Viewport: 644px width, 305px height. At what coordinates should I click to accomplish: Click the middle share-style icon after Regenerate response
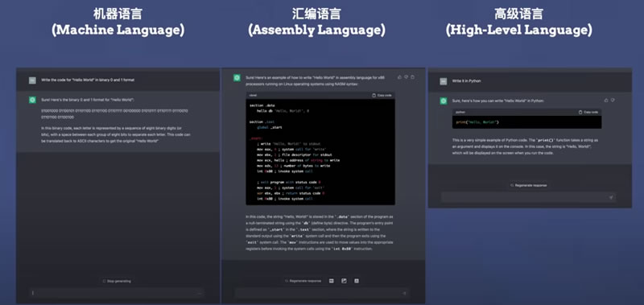click(x=344, y=281)
